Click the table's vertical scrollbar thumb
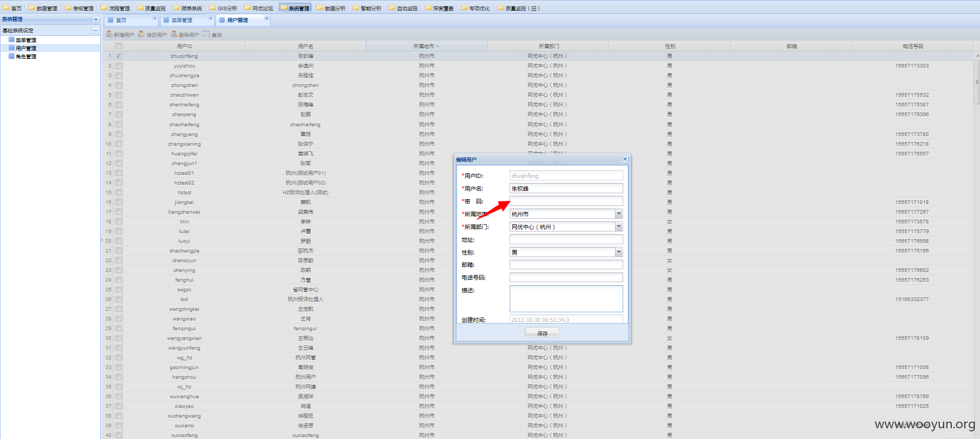 tap(977, 82)
